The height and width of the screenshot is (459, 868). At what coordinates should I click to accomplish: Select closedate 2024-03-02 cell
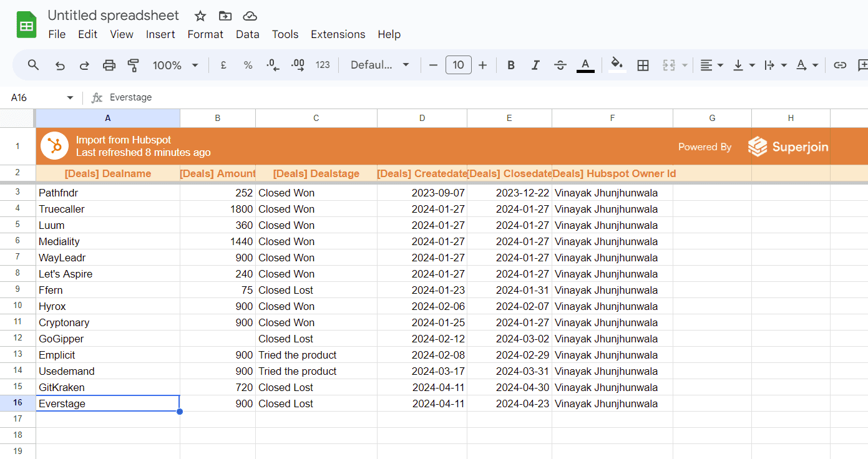click(x=509, y=339)
